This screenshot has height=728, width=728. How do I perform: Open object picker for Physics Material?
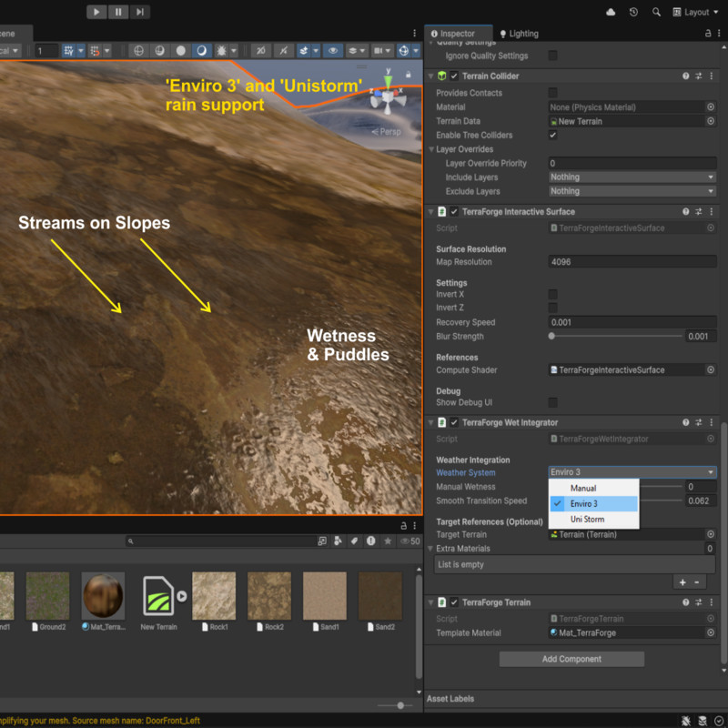(x=711, y=107)
